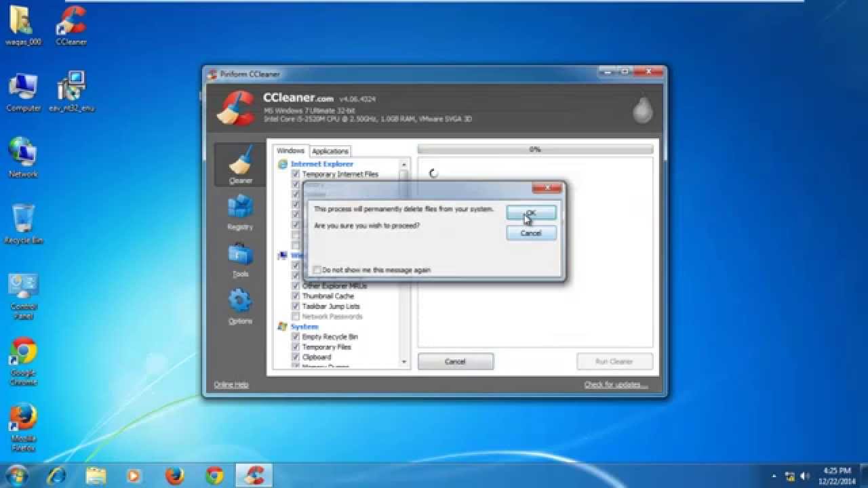Viewport: 868px width, 488px height.
Task: Toggle Clipboard checkbox
Action: (296, 357)
